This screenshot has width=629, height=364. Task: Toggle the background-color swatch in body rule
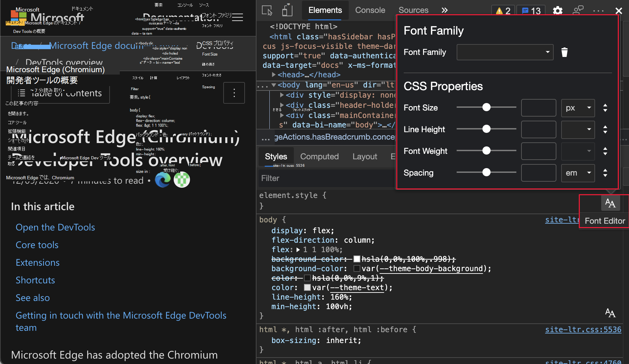(x=357, y=269)
